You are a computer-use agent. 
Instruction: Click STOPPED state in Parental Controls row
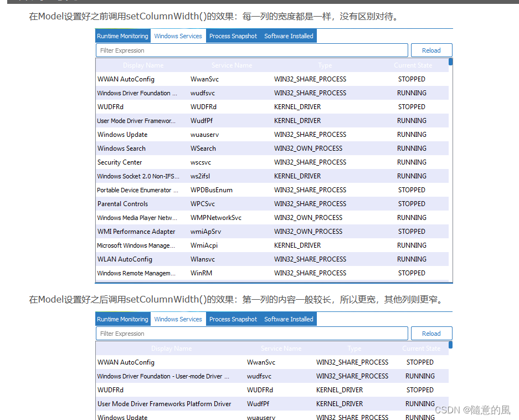[412, 204]
